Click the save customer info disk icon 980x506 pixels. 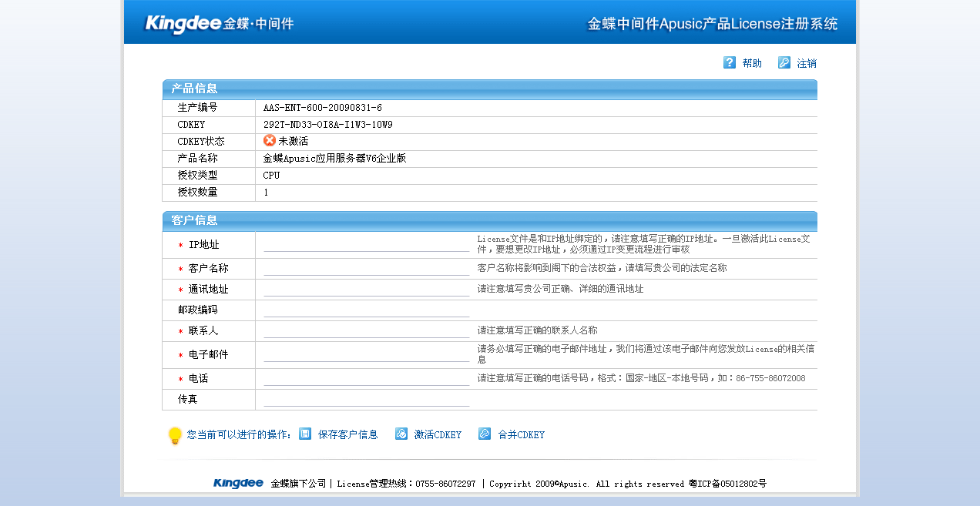305,434
